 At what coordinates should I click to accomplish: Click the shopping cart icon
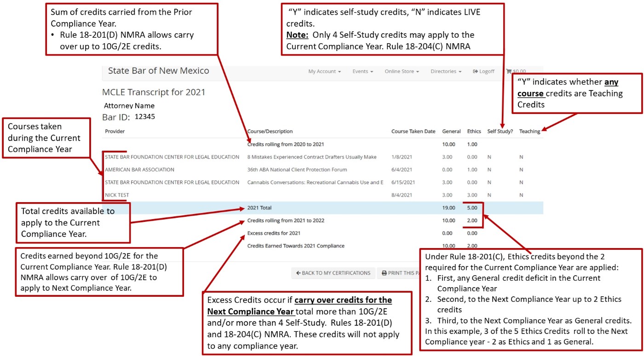tap(509, 71)
